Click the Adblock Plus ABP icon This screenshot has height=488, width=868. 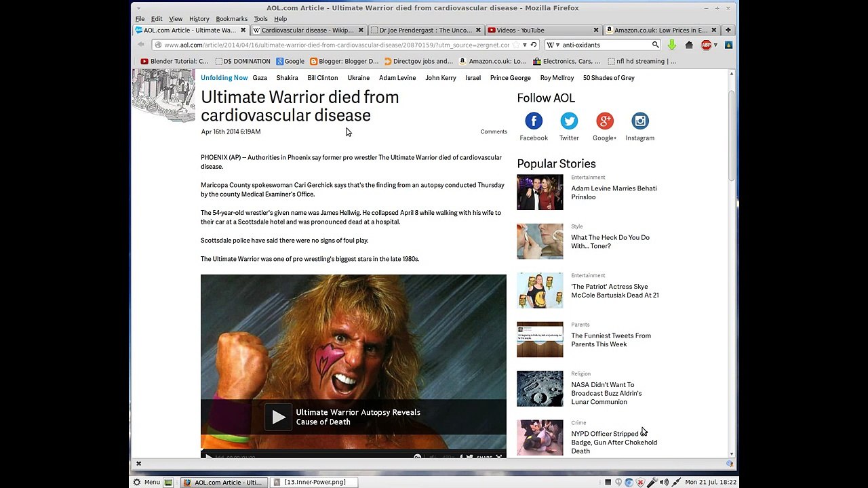(x=706, y=45)
